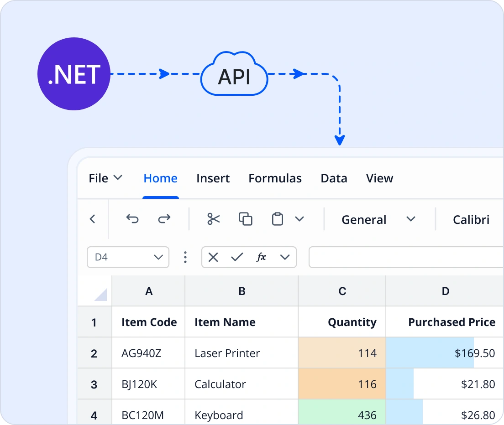
Task: Switch to the Data tab
Action: (x=334, y=178)
